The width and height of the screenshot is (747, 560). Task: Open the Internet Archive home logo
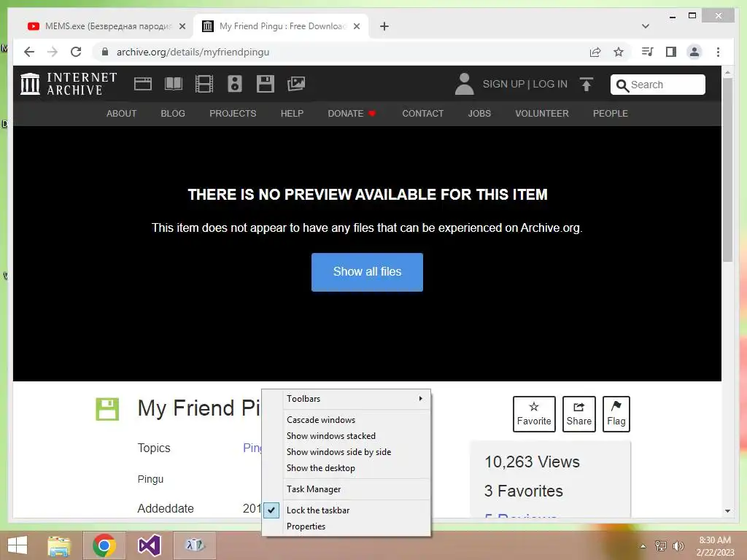point(69,84)
